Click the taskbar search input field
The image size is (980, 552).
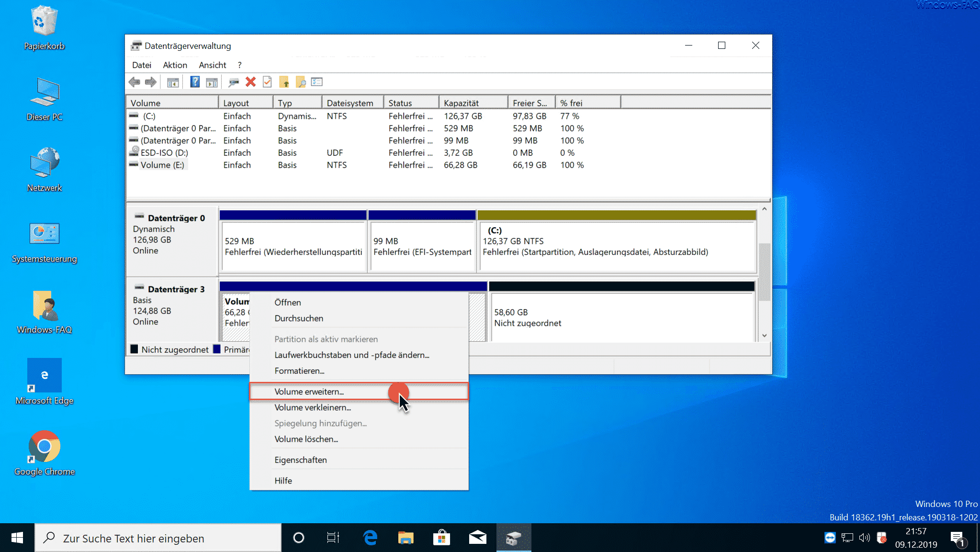click(x=158, y=538)
